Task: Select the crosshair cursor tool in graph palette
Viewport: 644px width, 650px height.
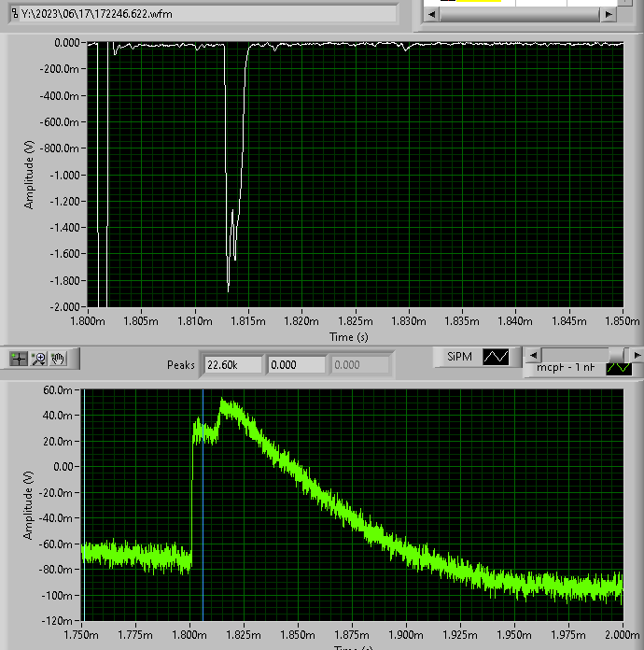Action: pyautogui.click(x=19, y=359)
